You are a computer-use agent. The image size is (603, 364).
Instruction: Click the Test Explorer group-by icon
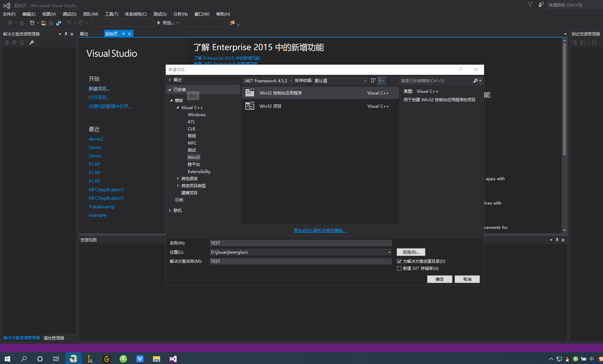583,42
